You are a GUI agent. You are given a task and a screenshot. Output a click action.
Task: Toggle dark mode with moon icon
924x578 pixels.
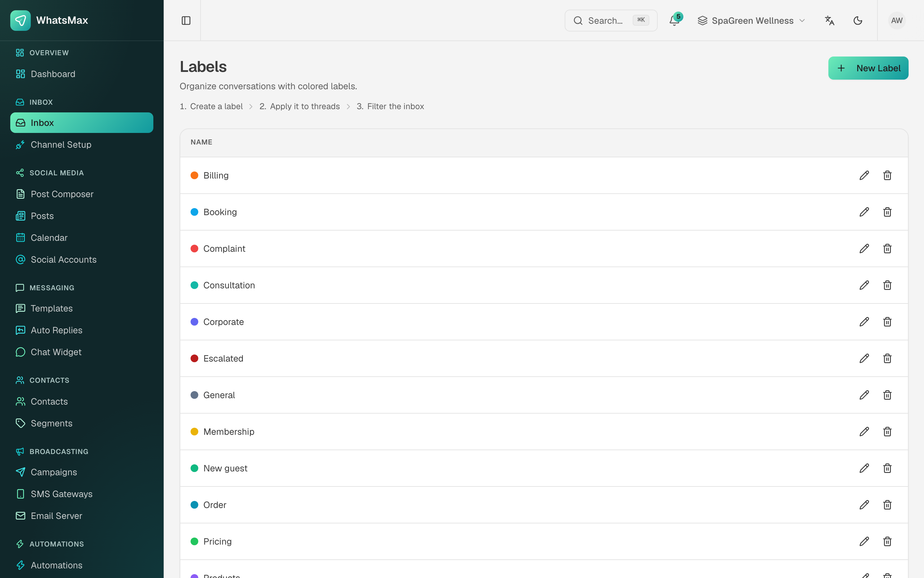[858, 20]
